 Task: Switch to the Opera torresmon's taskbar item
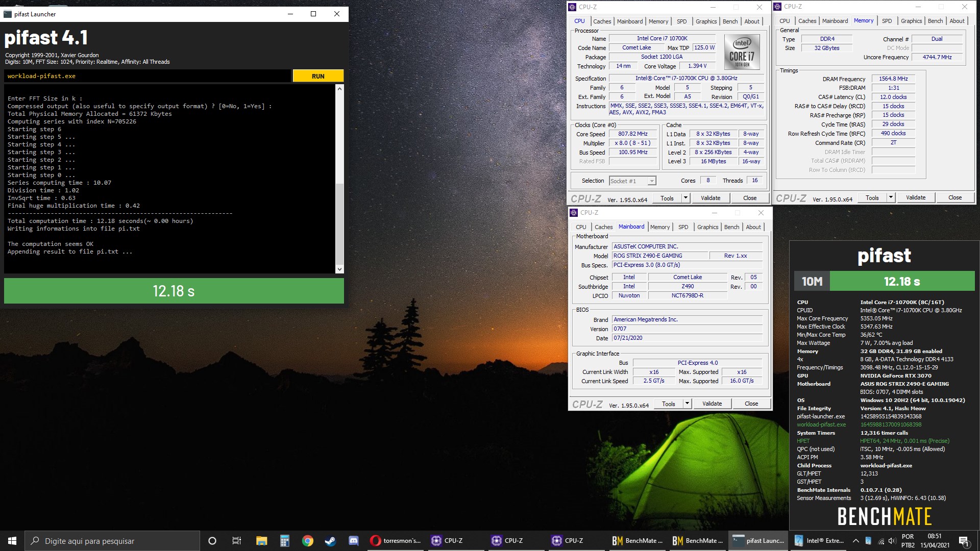(x=396, y=541)
